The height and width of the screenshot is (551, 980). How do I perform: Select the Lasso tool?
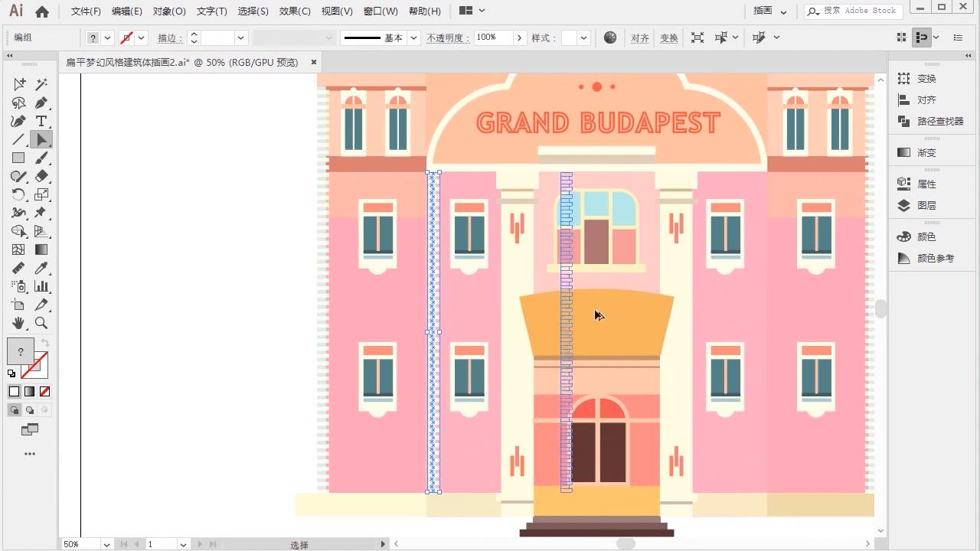click(19, 103)
